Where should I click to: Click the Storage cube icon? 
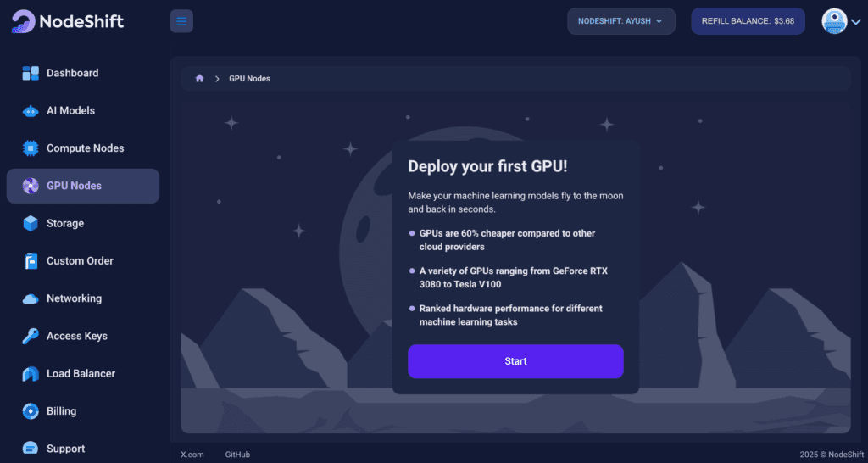(31, 224)
